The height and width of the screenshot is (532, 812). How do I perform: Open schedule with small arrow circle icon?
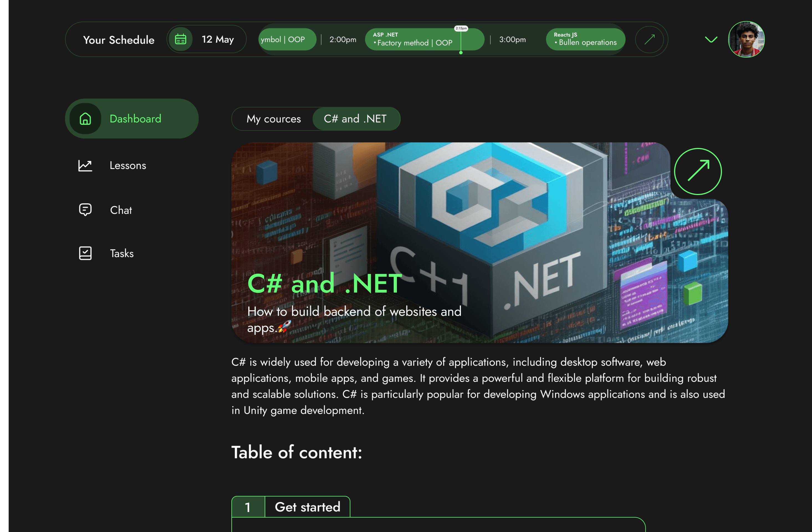point(649,40)
